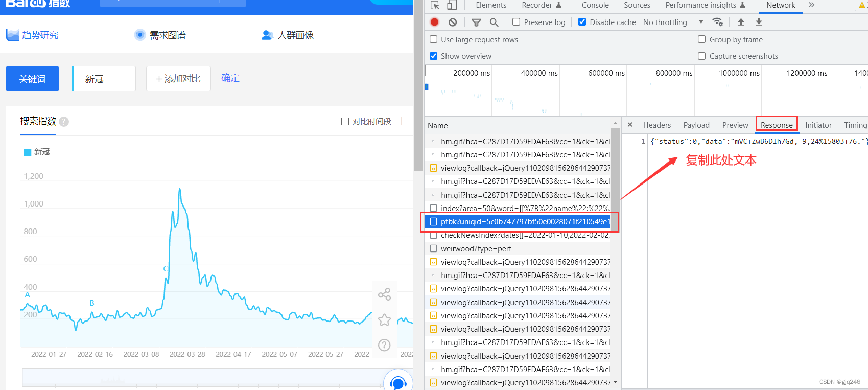Open the Sources tab
868x390 pixels.
click(x=637, y=5)
